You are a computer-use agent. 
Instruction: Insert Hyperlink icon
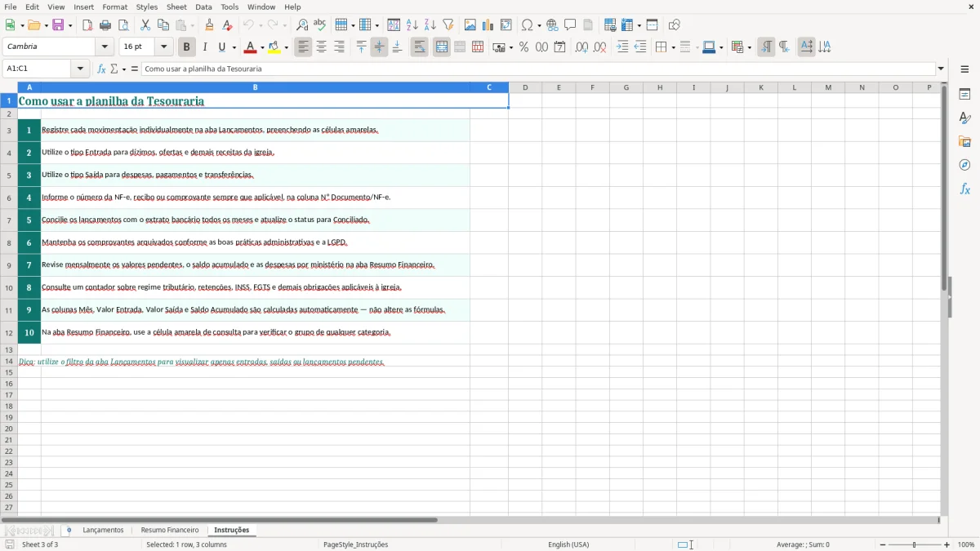click(x=552, y=25)
